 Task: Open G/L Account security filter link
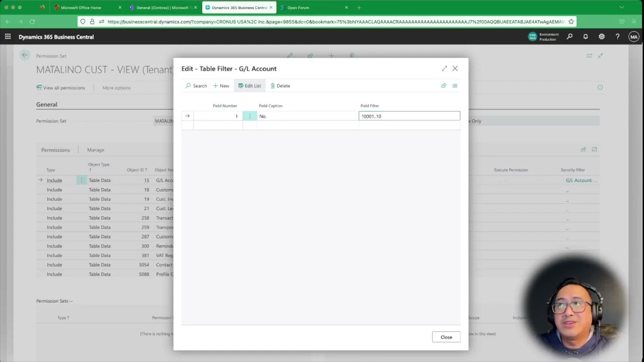coord(582,180)
